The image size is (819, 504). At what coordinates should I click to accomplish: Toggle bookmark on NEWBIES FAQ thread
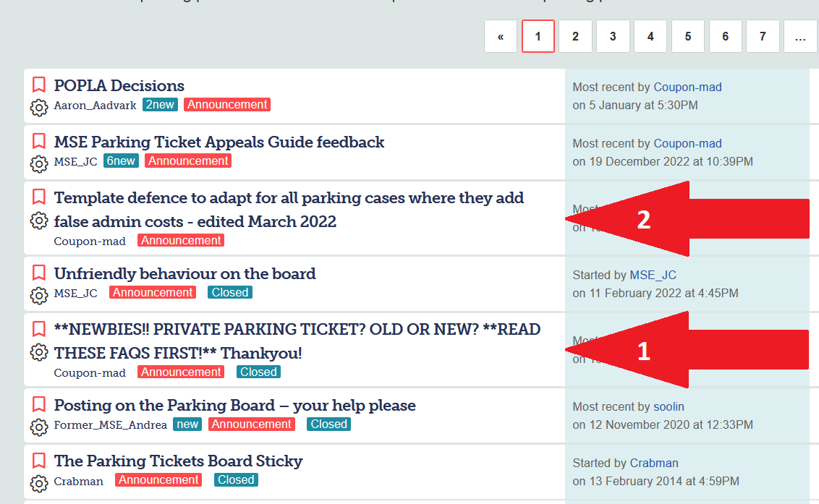click(x=38, y=328)
